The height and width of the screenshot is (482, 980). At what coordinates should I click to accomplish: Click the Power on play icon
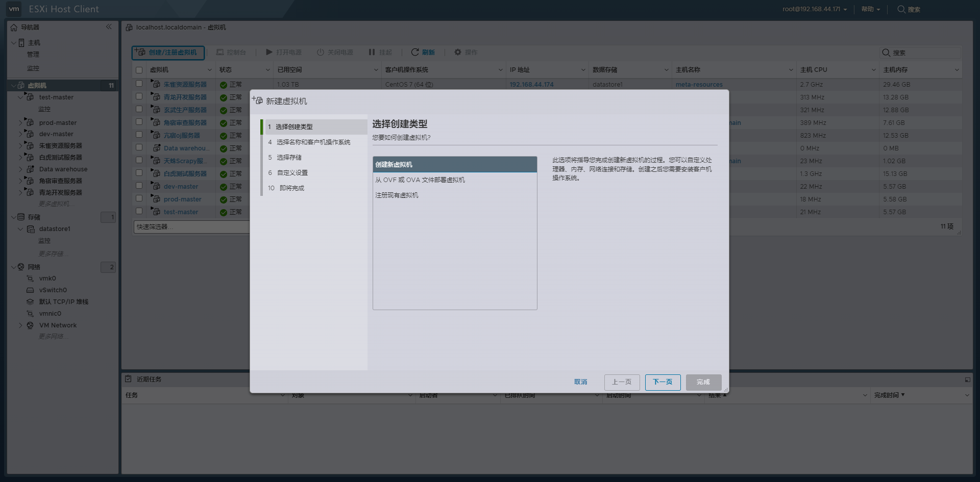tap(269, 52)
